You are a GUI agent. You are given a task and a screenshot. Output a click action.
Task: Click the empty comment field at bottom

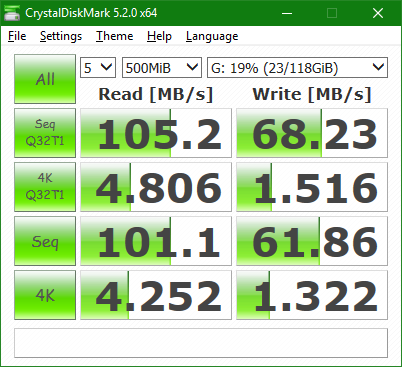(201, 343)
